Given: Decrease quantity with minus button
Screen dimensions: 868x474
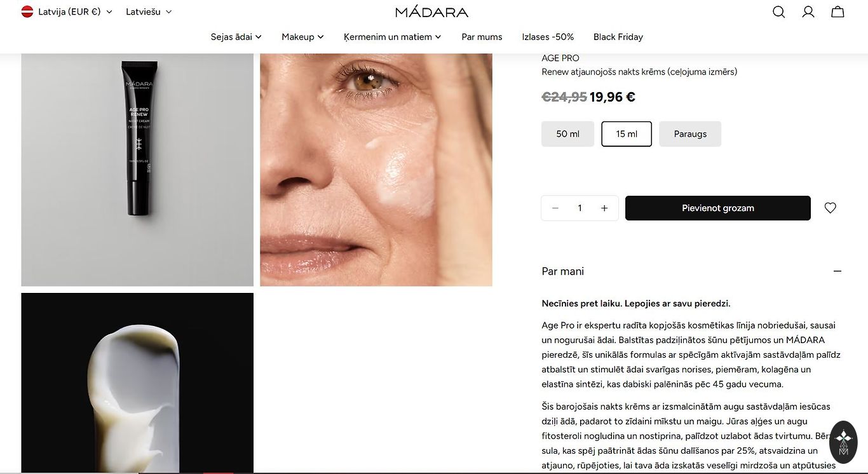Looking at the screenshot, I should (x=555, y=208).
